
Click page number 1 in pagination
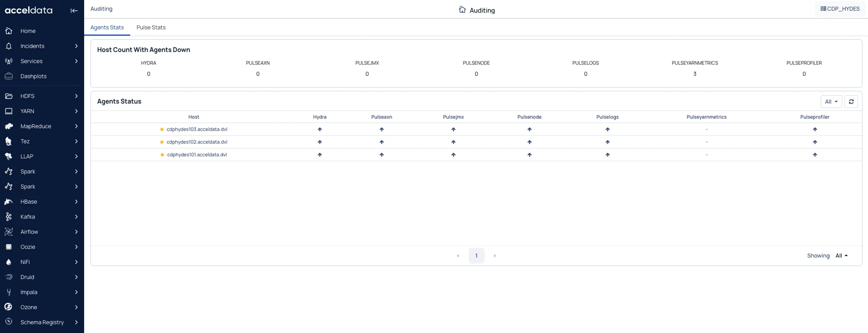point(476,256)
